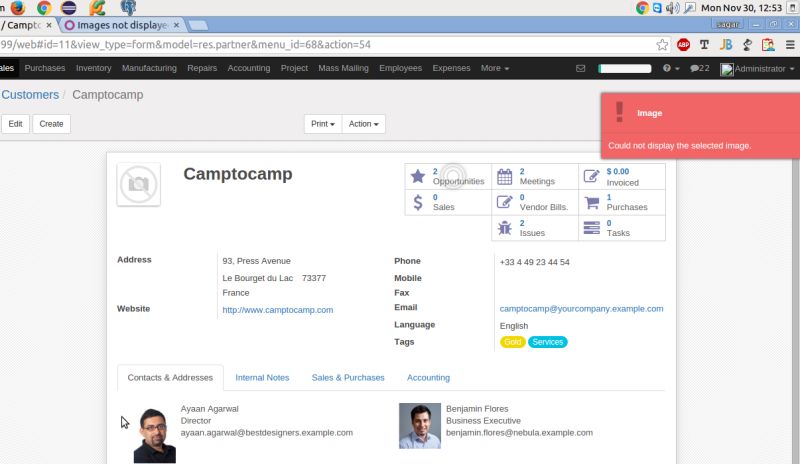
Task: Click the Chrome icon in system tray
Action: (642, 8)
